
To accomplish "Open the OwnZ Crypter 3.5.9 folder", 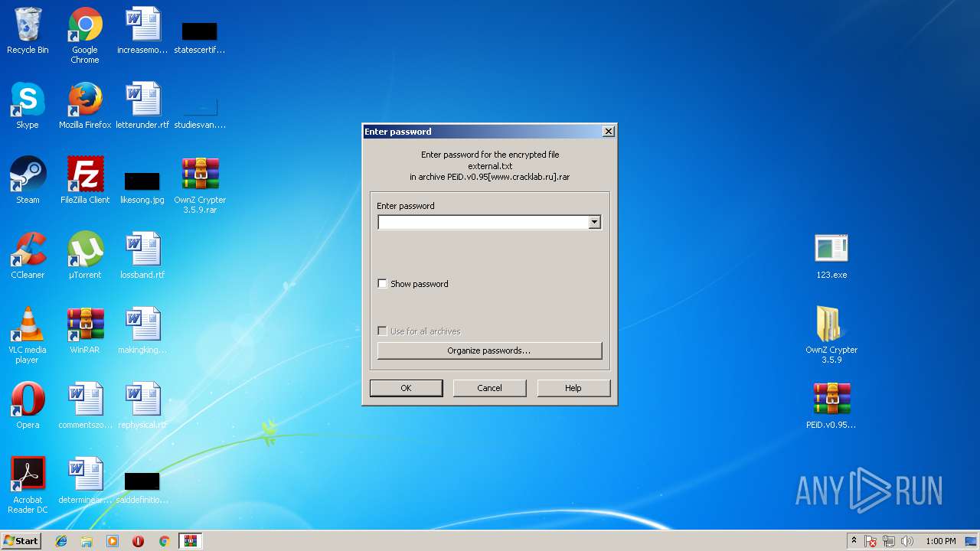I will click(831, 336).
